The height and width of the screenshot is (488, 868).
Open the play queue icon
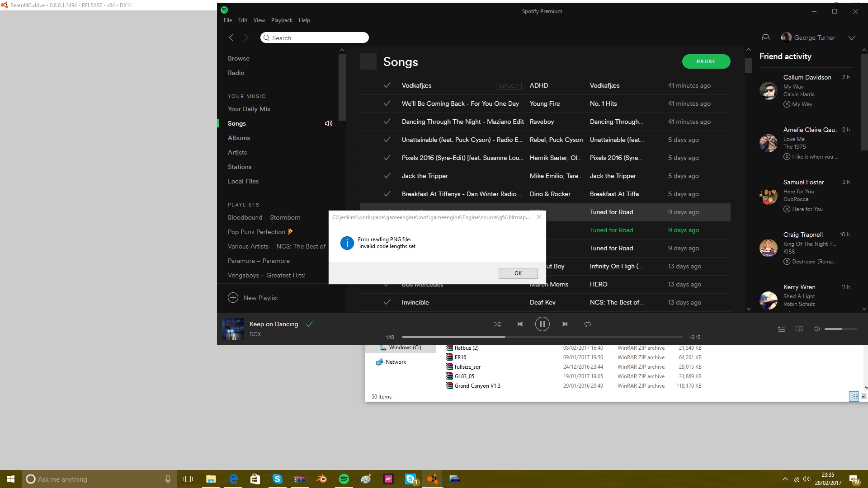(x=781, y=329)
